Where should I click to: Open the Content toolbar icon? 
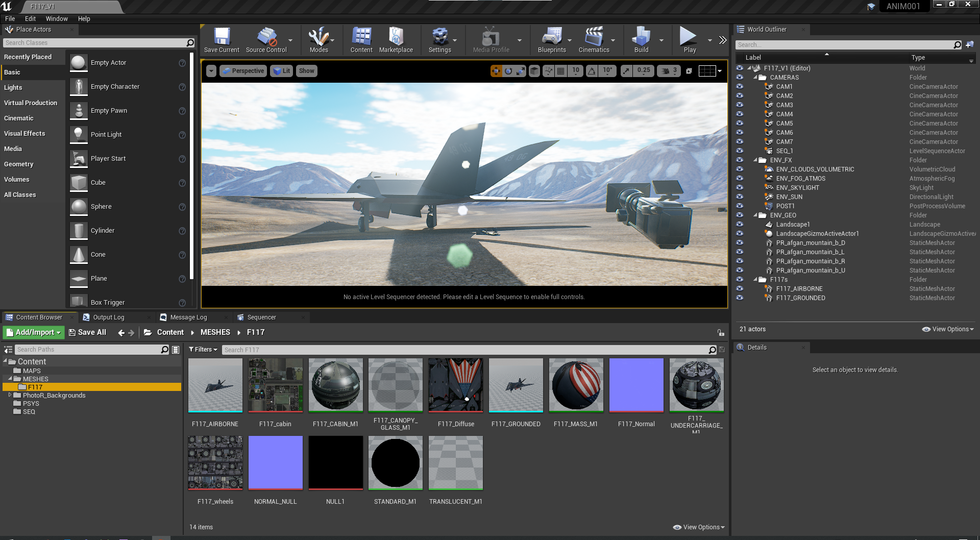[x=361, y=40]
